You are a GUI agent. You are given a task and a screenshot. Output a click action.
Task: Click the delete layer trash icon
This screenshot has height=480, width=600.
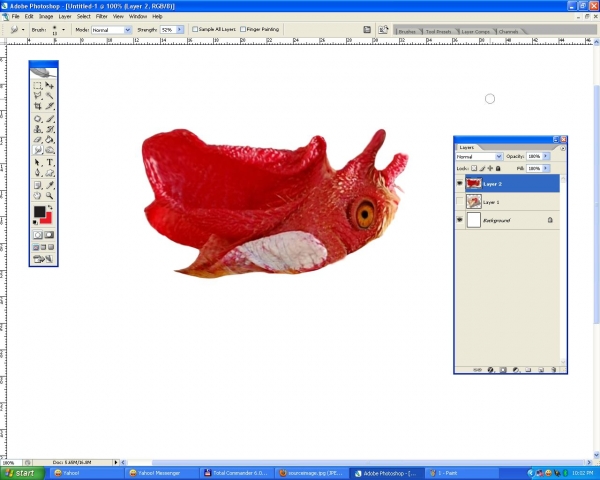[553, 370]
